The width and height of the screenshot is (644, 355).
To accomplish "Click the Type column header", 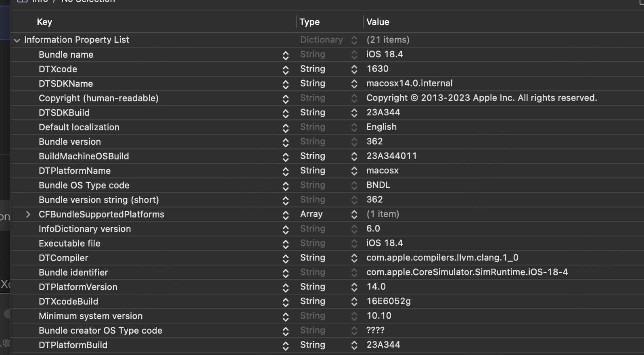I will point(309,22).
